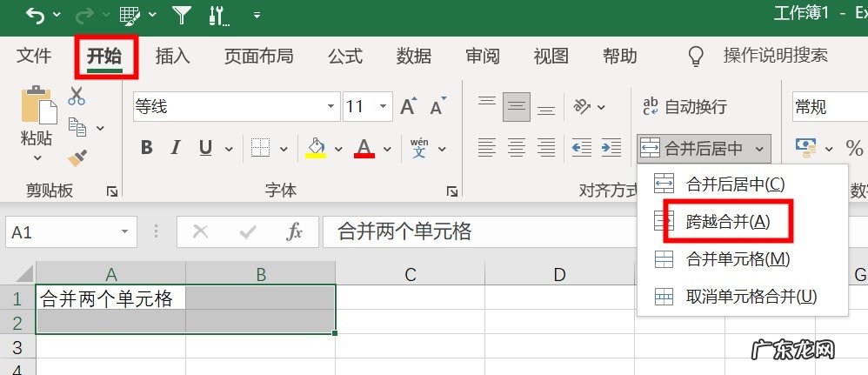The height and width of the screenshot is (375, 868).
Task: Select the column C header
Action: 411,274
